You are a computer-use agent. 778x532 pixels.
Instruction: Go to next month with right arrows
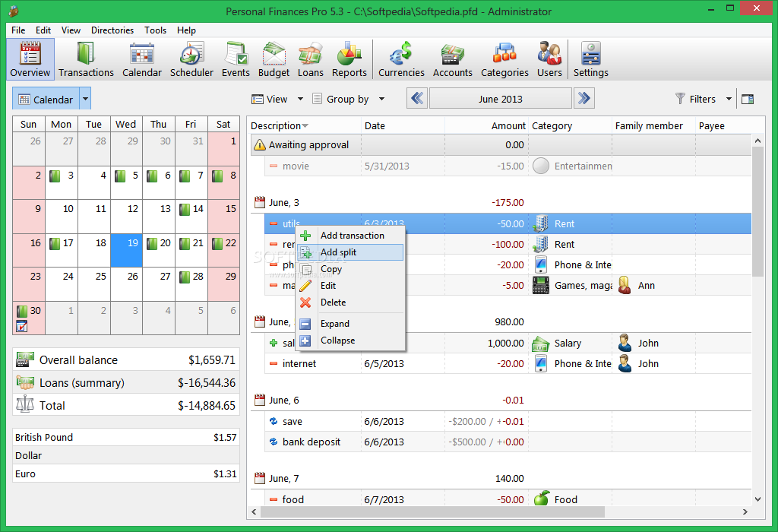(x=584, y=98)
